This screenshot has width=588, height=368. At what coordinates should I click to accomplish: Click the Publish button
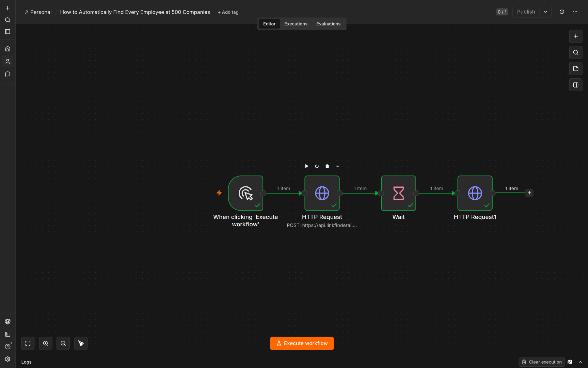(526, 12)
